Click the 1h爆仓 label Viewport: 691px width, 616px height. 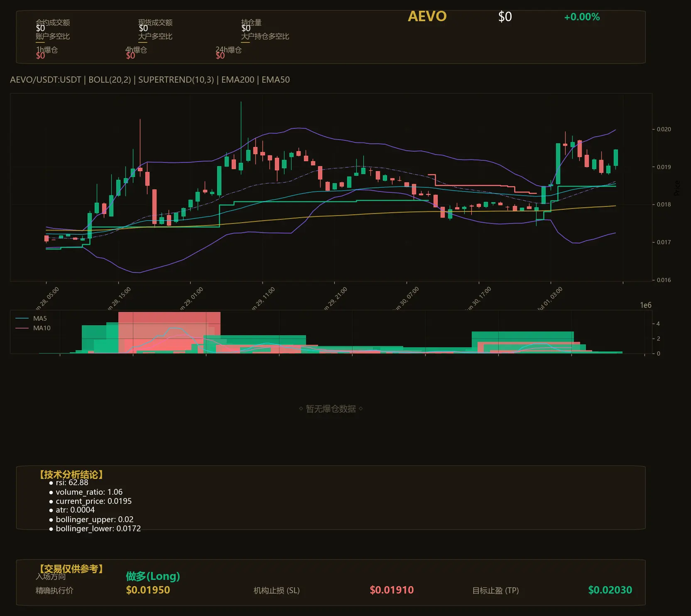47,50
